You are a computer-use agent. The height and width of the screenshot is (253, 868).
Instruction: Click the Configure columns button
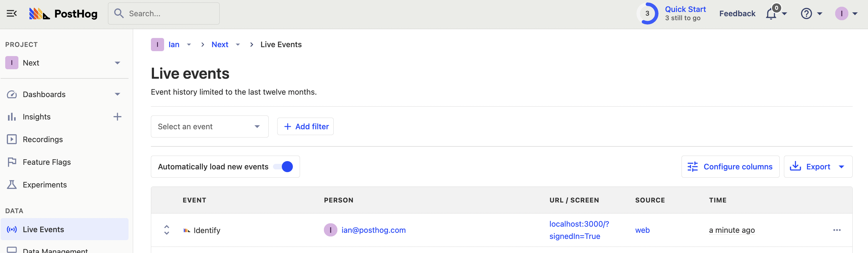coord(730,167)
